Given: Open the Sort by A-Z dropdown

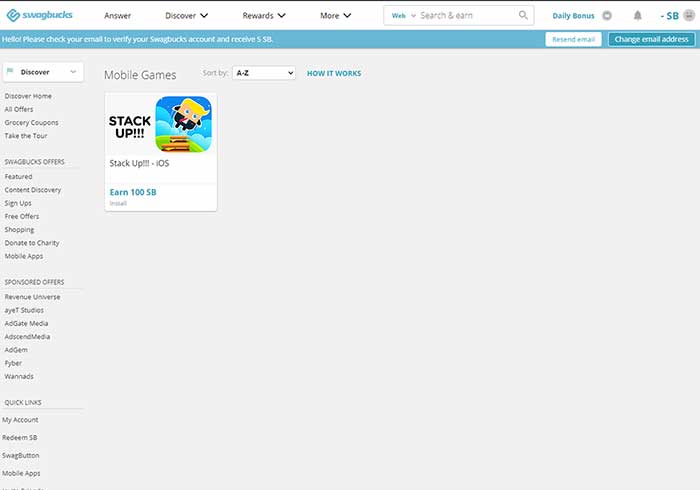Looking at the screenshot, I should tap(264, 73).
